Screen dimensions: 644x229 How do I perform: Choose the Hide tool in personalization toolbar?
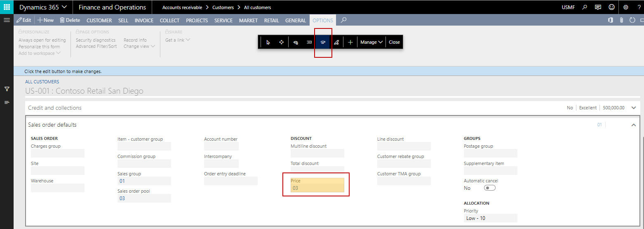pos(296,42)
